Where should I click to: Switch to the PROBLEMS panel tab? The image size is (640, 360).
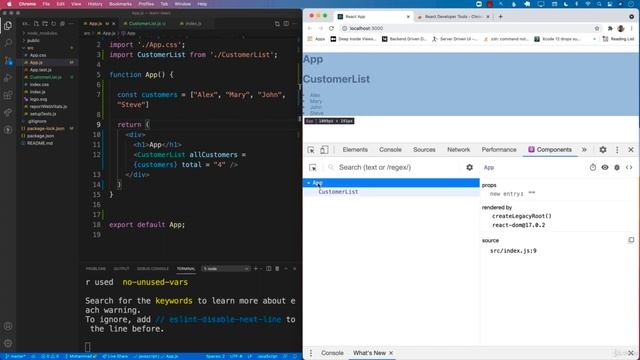(x=96, y=269)
